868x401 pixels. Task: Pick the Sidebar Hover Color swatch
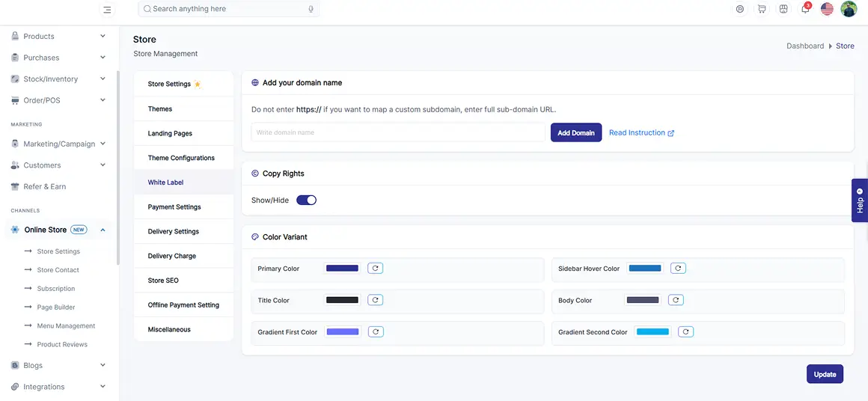(x=645, y=269)
